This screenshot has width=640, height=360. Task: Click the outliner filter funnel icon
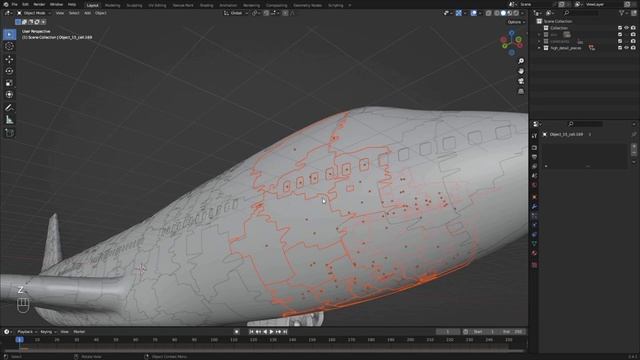point(622,13)
